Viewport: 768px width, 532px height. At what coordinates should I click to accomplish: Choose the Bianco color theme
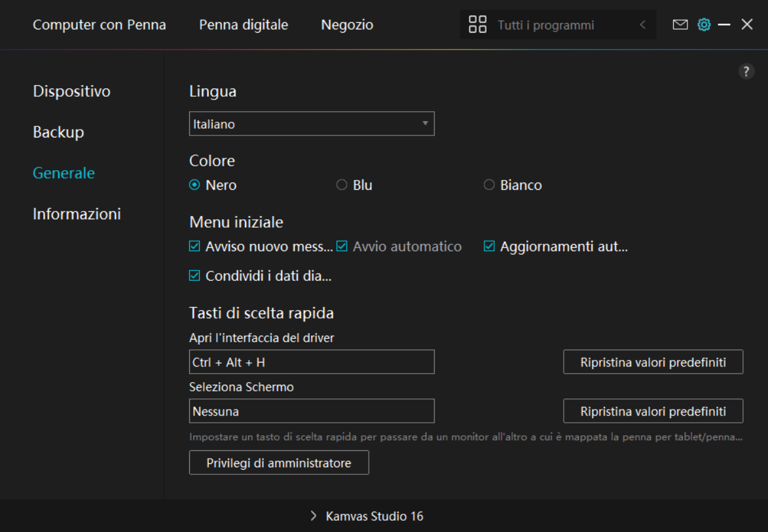(x=489, y=185)
